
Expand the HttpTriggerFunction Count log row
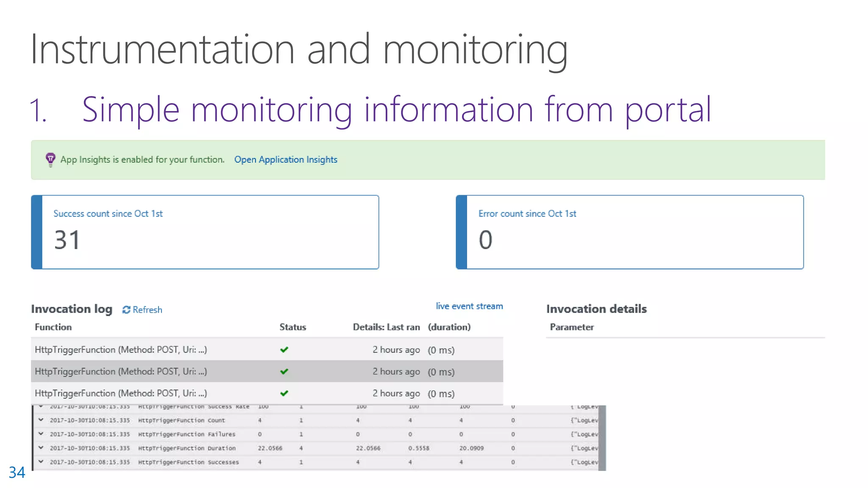tap(41, 420)
